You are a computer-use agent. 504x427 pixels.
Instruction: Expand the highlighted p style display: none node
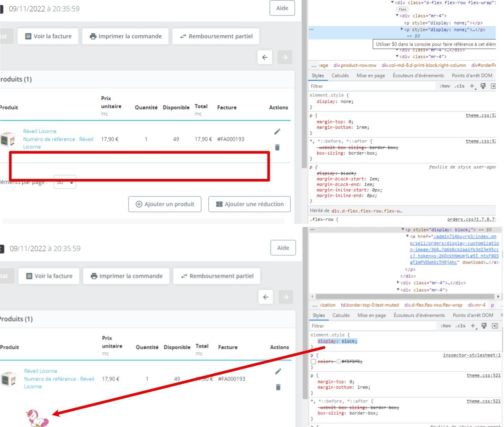[402, 29]
